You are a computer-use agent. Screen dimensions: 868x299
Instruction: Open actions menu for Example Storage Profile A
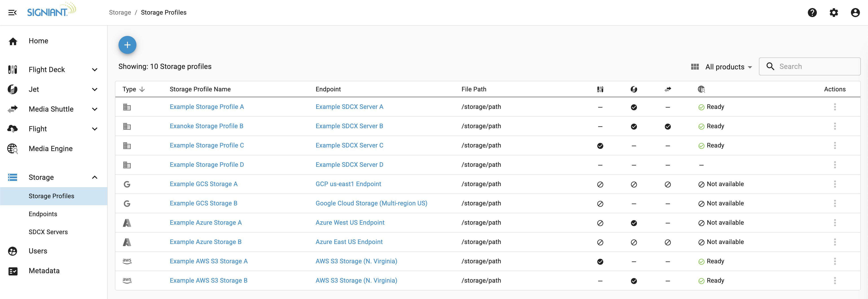(x=835, y=107)
